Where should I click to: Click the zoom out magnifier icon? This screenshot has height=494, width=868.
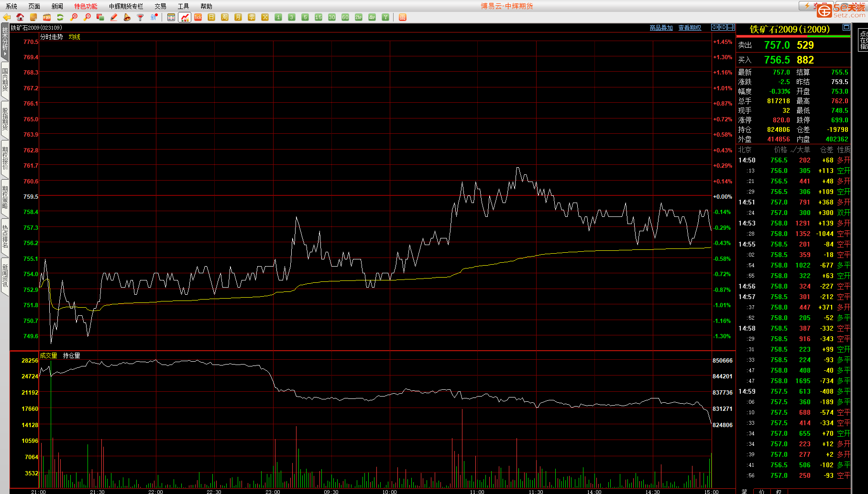(x=87, y=17)
